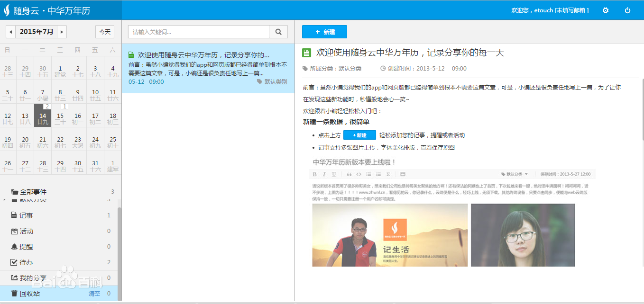Screen dimensions: 644x304
Task: Click the tag icon before 所属分类
Action: click(x=305, y=69)
